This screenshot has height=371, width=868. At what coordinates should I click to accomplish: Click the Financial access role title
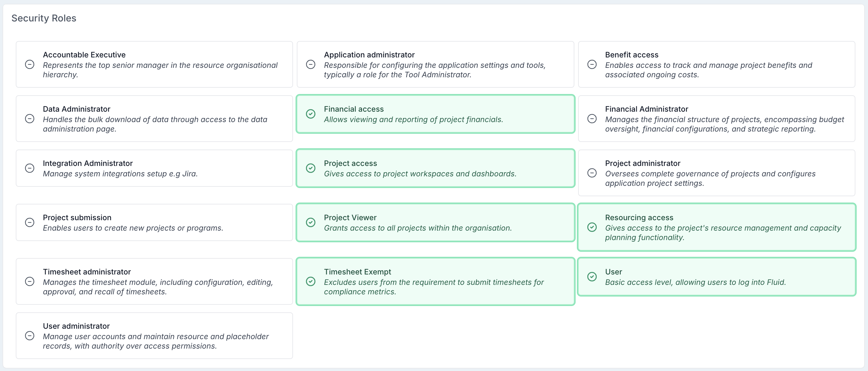coord(354,109)
